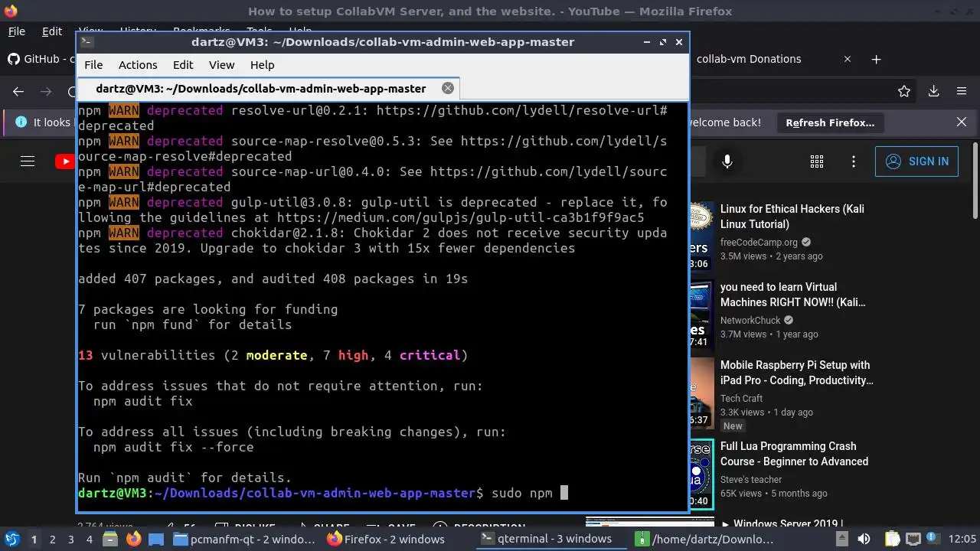Open the 'you need to learn Virtual Machines' video

point(793,295)
